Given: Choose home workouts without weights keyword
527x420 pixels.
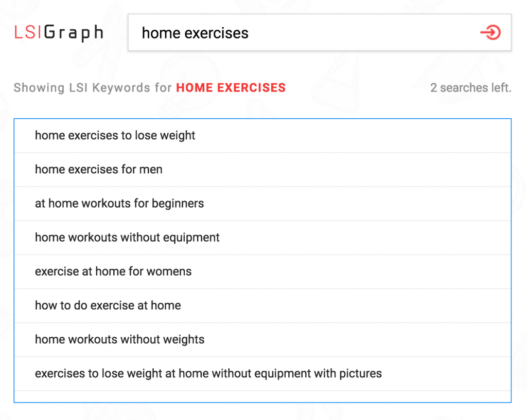Looking at the screenshot, I should point(119,339).
